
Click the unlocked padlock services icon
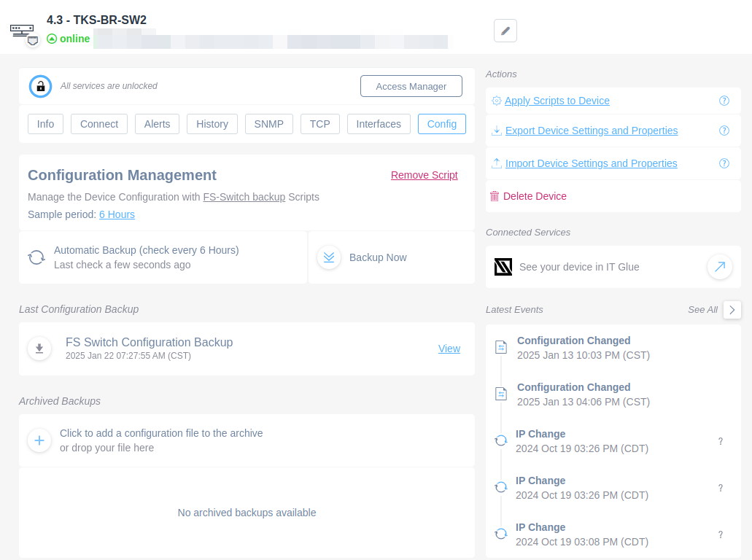(x=41, y=86)
